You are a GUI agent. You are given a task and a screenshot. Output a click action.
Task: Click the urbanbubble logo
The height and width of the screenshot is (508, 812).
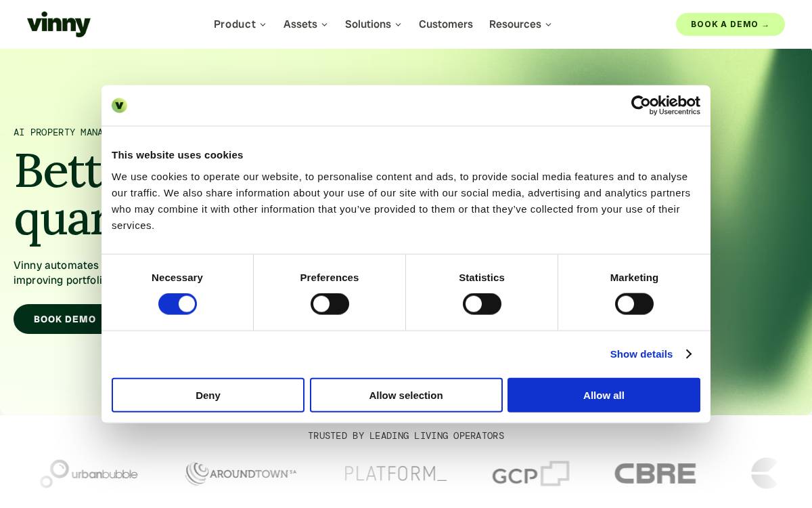(89, 473)
